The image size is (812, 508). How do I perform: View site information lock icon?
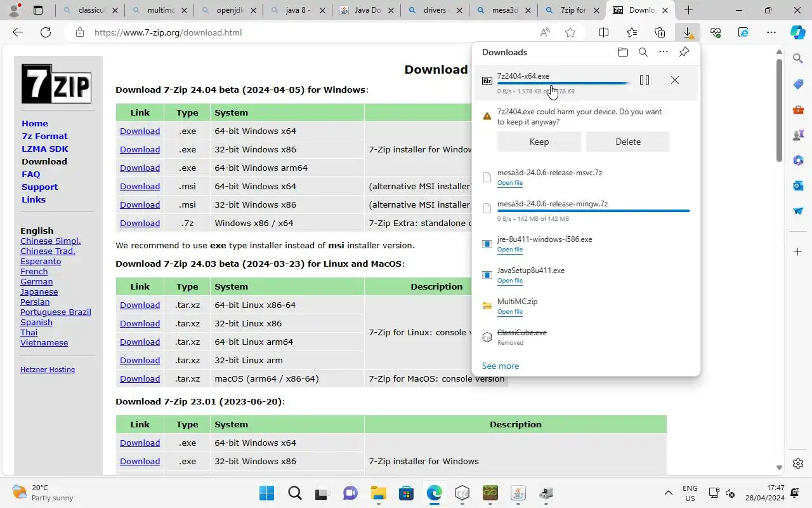click(79, 32)
